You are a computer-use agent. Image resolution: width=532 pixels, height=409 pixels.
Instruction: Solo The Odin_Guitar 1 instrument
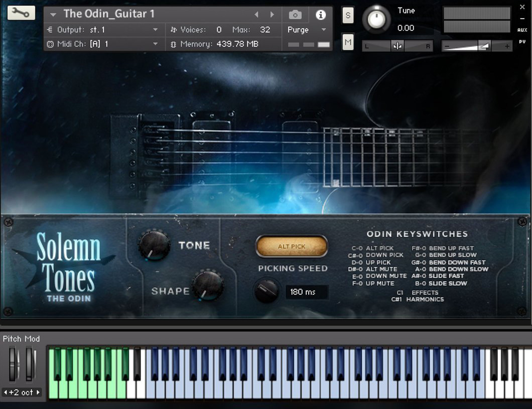(x=347, y=15)
